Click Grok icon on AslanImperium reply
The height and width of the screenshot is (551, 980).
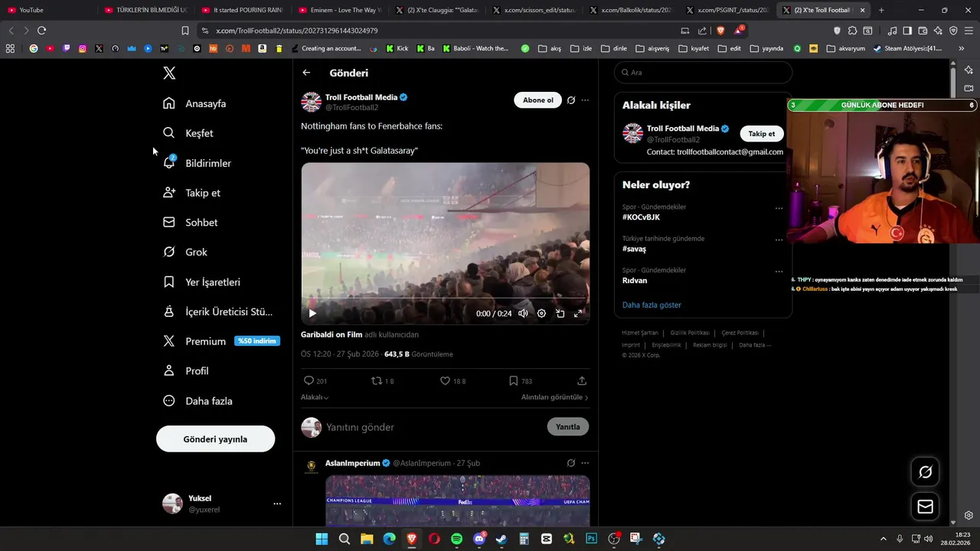pyautogui.click(x=571, y=463)
